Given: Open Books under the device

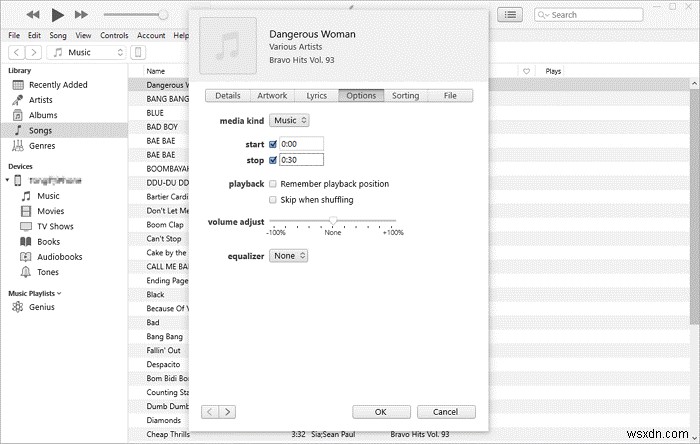Looking at the screenshot, I should pos(48,241).
